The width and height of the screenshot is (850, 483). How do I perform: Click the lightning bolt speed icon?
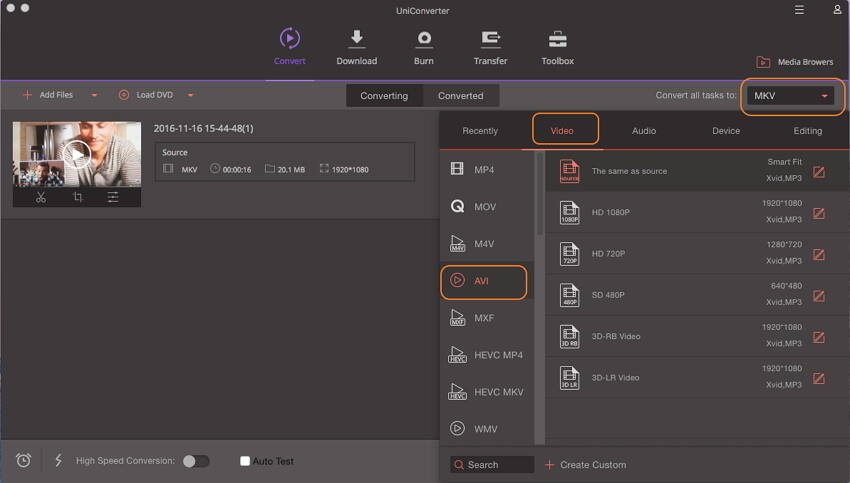coord(59,461)
